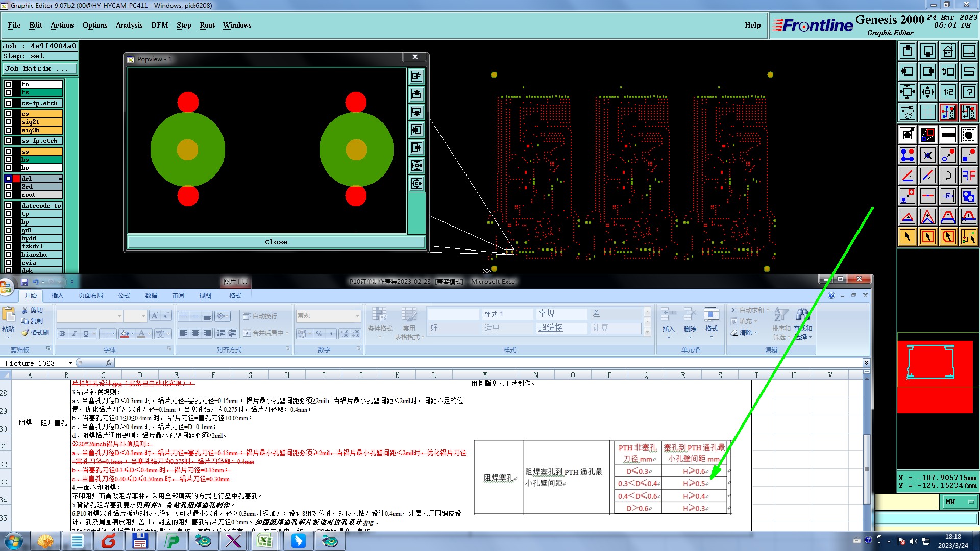This screenshot has width=980, height=551.
Task: Select the rotate feature tool
Action: (948, 176)
